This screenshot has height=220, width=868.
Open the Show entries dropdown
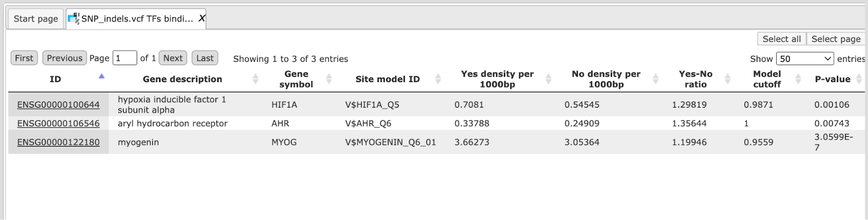pos(805,59)
